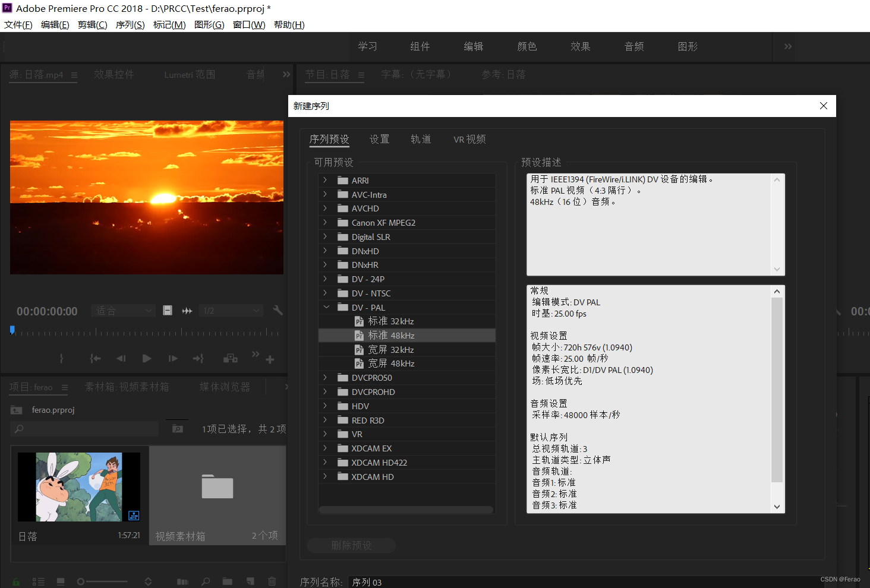Expand the HDV preset folder
Image resolution: width=870 pixels, height=588 pixels.
pos(325,406)
